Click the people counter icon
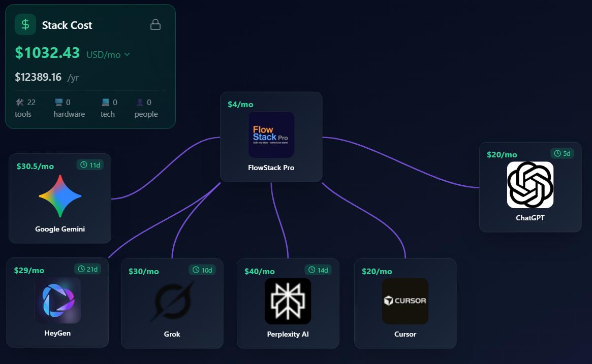592x364 pixels. click(139, 101)
